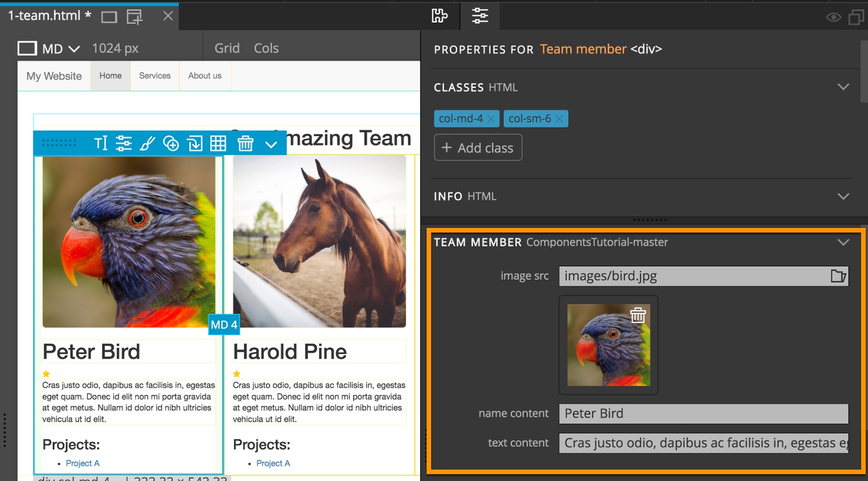Select the About us nav item
The image size is (868, 481).
pyautogui.click(x=205, y=76)
